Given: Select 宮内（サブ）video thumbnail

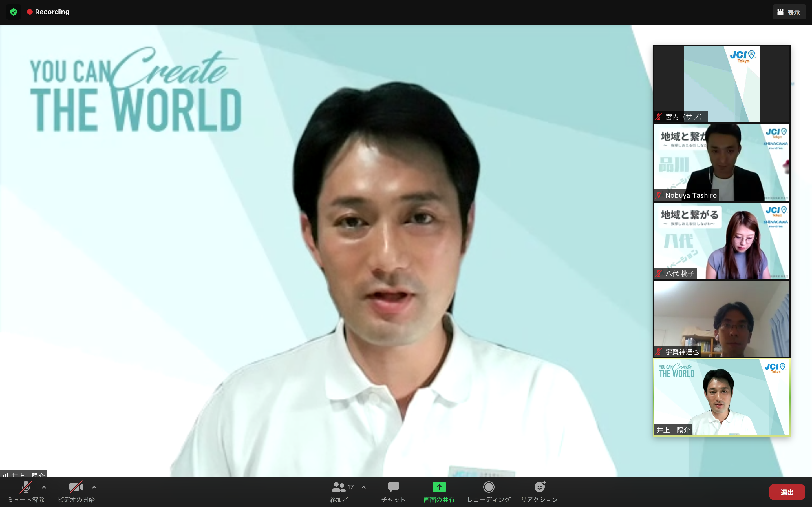Looking at the screenshot, I should pyautogui.click(x=721, y=84).
